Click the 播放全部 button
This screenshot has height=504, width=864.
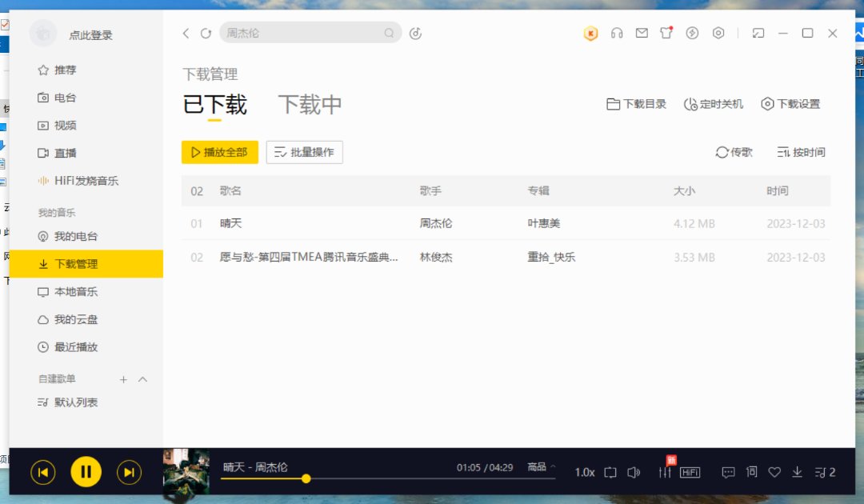tap(220, 152)
